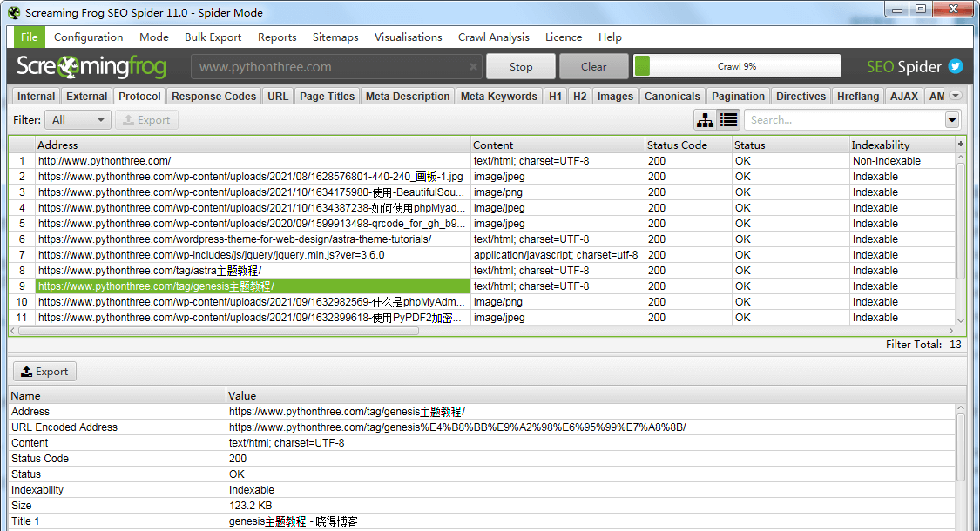Open the AJAX tab
Image resolution: width=980 pixels, height=531 pixels.
903,97
